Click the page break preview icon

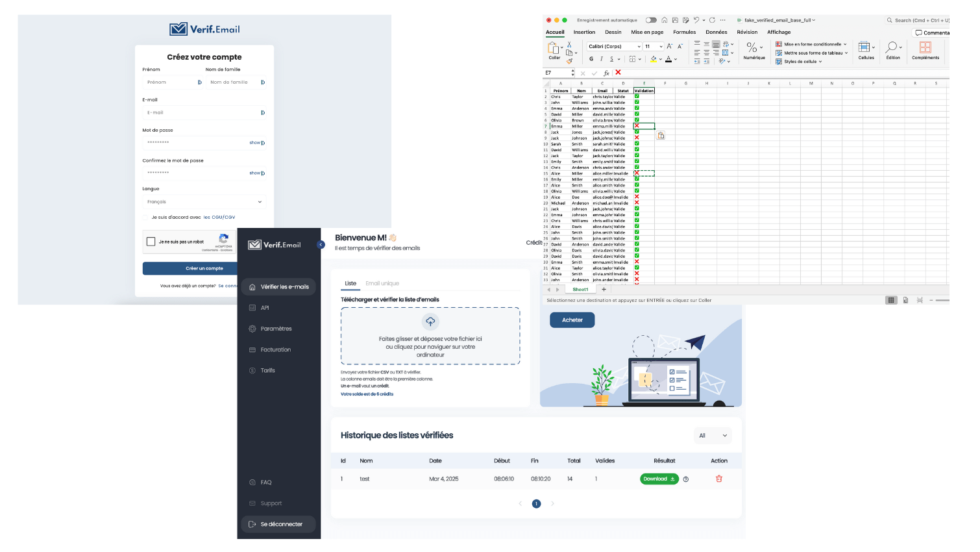coord(920,300)
